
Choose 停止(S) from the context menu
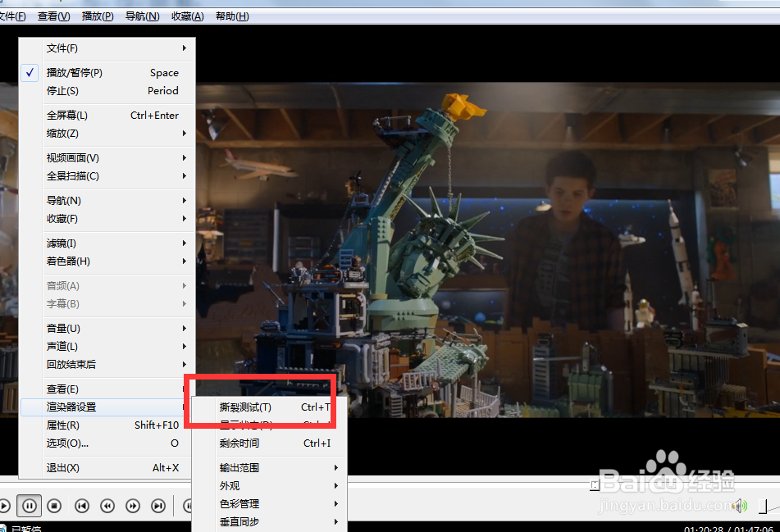point(107,90)
